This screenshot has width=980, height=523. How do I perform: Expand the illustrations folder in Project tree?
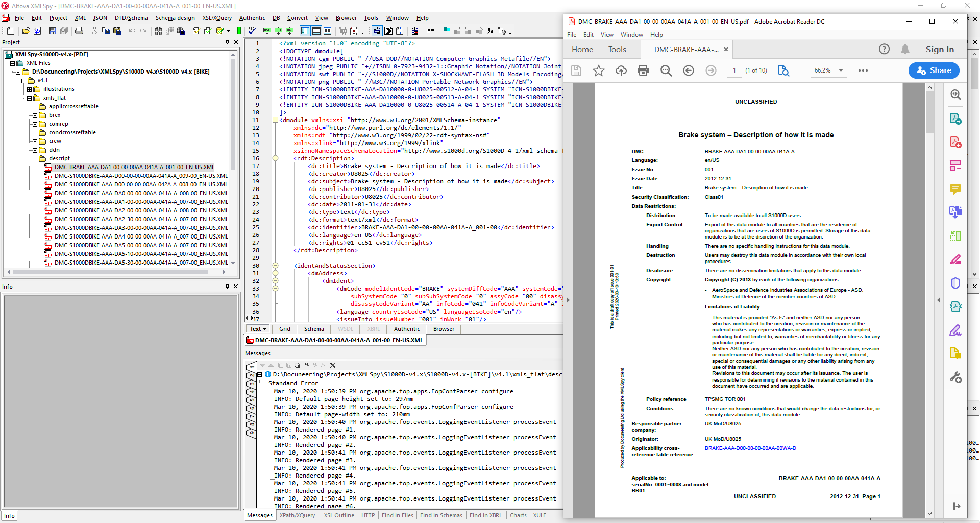[29, 89]
